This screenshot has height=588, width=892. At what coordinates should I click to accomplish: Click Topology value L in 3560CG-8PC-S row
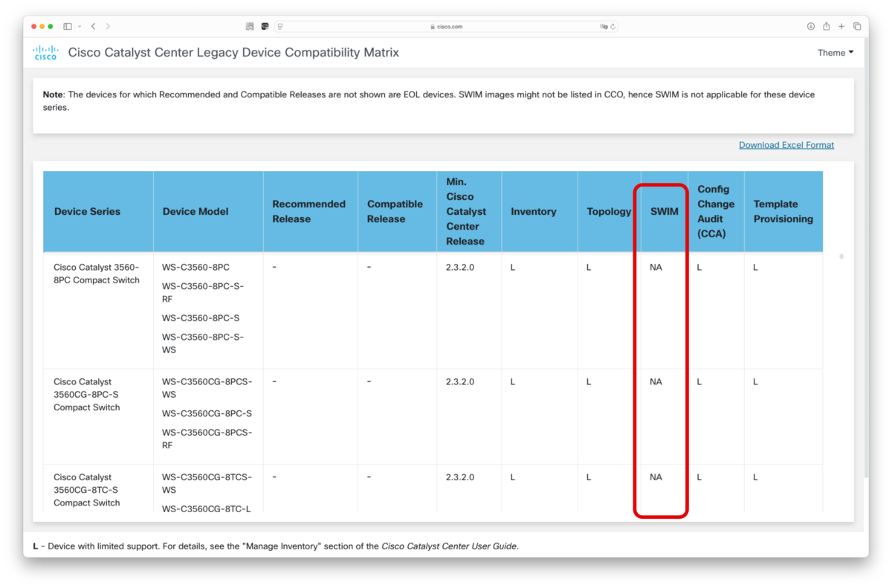(x=589, y=381)
